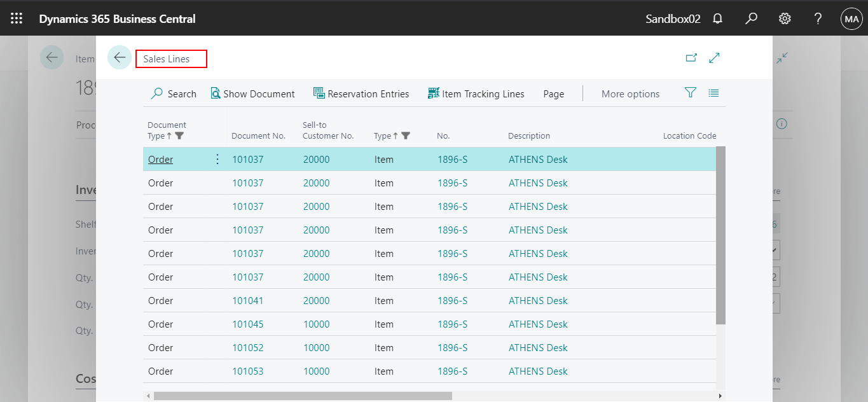868x402 pixels.
Task: Open Item Tracking Lines
Action: click(476, 93)
